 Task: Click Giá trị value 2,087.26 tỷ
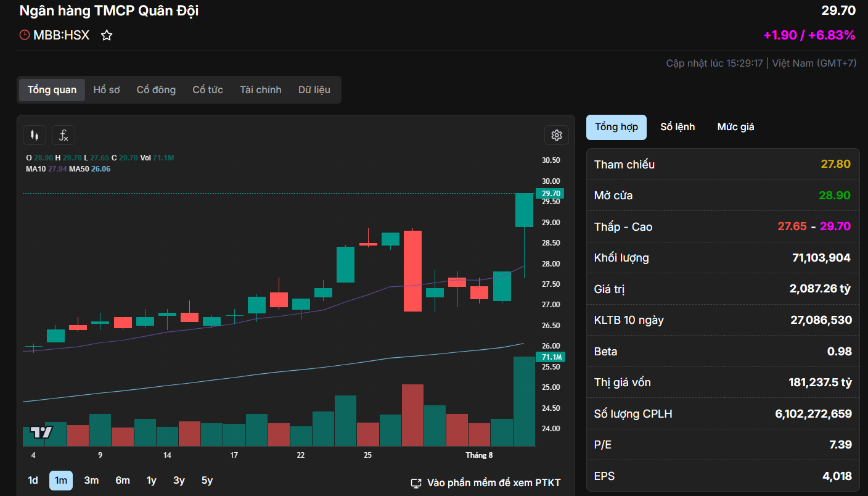click(821, 289)
